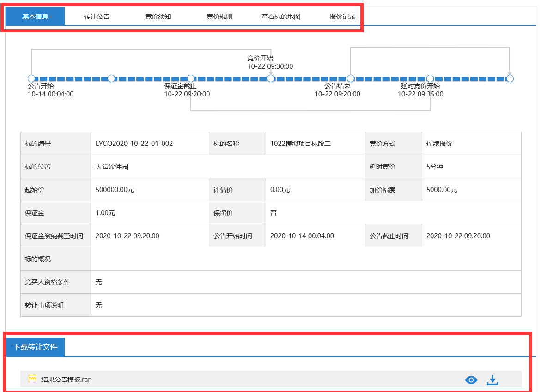This screenshot has width=541, height=392.
Task: View the 竞价规则 tab
Action: [x=219, y=17]
